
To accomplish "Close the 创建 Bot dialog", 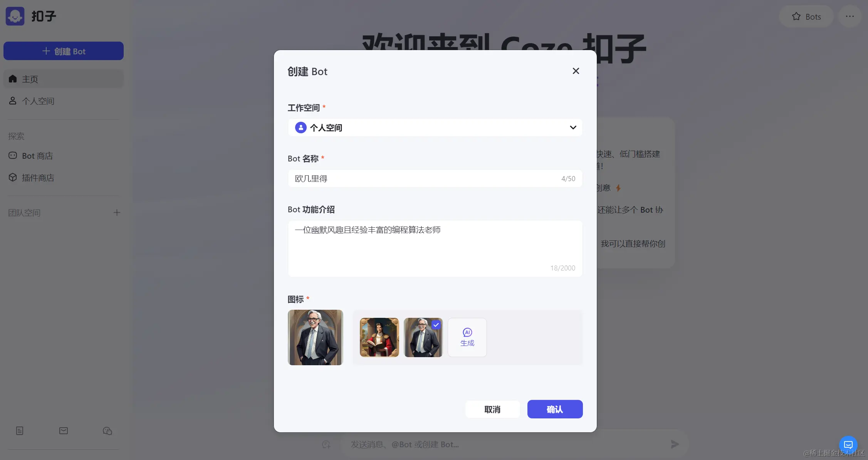I will 576,71.
